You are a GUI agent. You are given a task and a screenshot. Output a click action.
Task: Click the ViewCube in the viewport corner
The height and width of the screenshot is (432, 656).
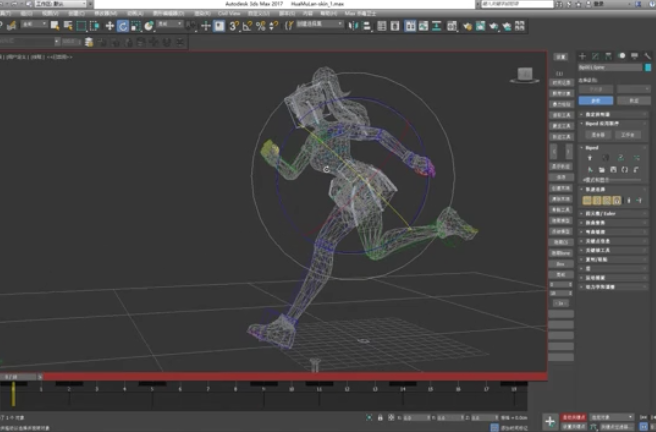point(526,73)
